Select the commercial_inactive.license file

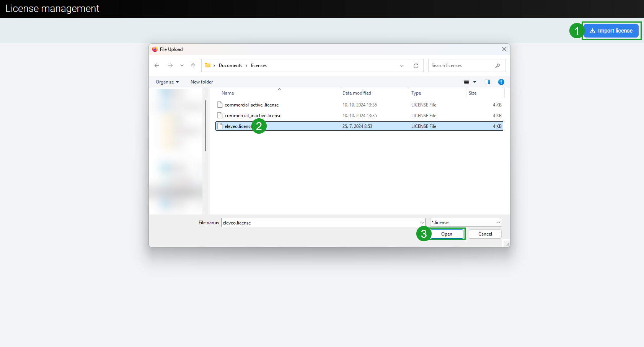coord(253,116)
